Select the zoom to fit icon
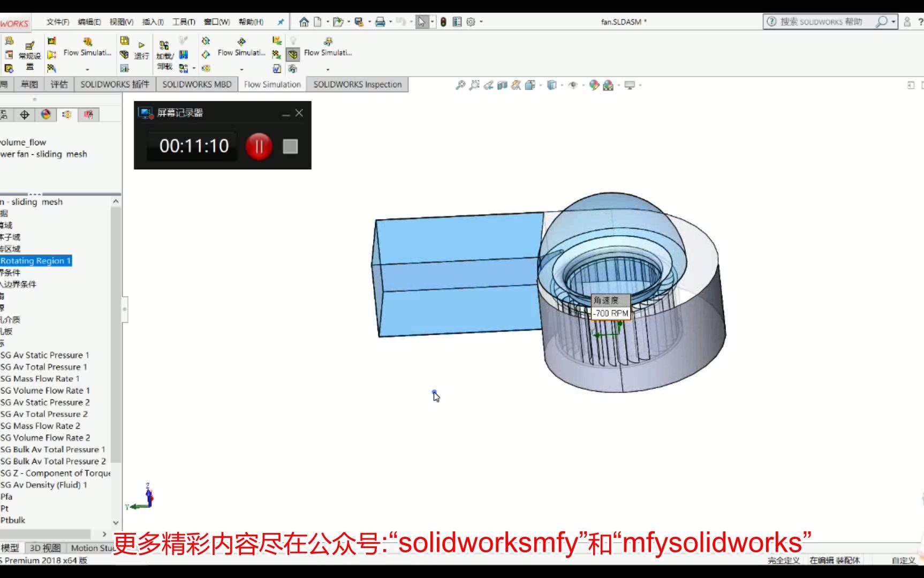The width and height of the screenshot is (924, 578). pos(461,85)
